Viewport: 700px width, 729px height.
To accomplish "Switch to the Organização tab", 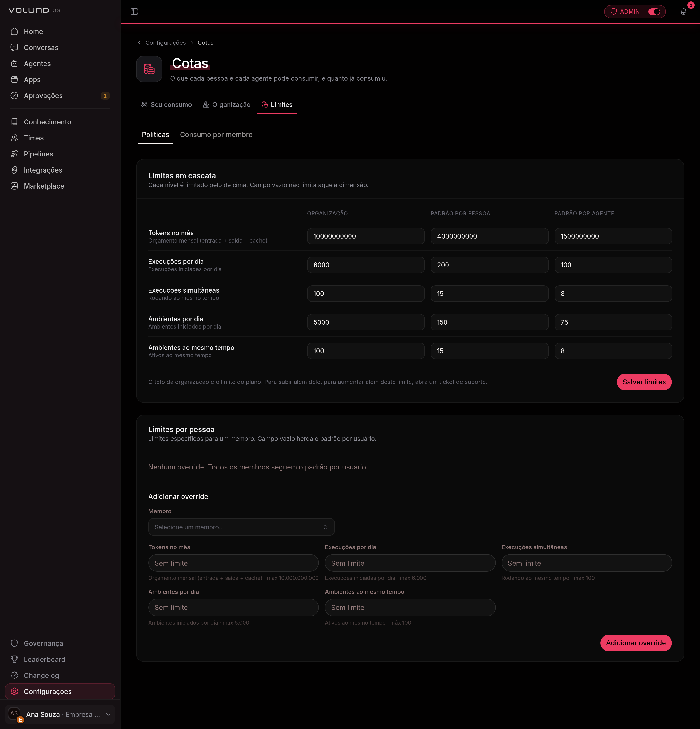I will (x=227, y=105).
